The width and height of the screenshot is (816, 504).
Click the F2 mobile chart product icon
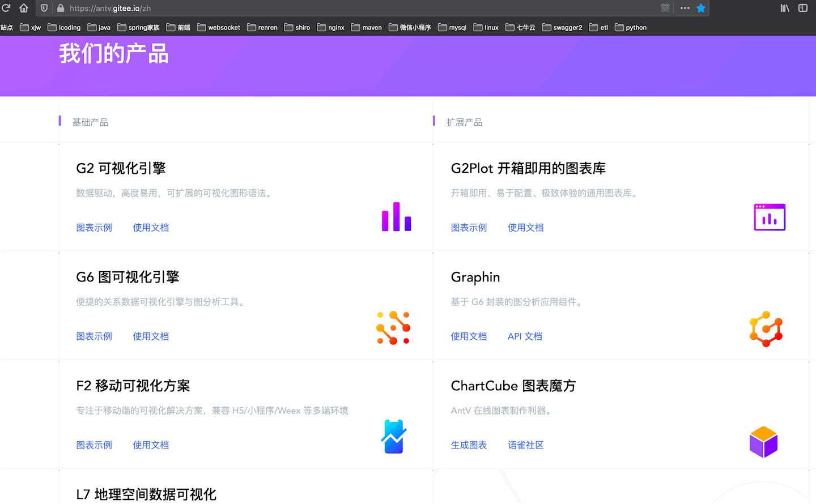[x=394, y=437]
